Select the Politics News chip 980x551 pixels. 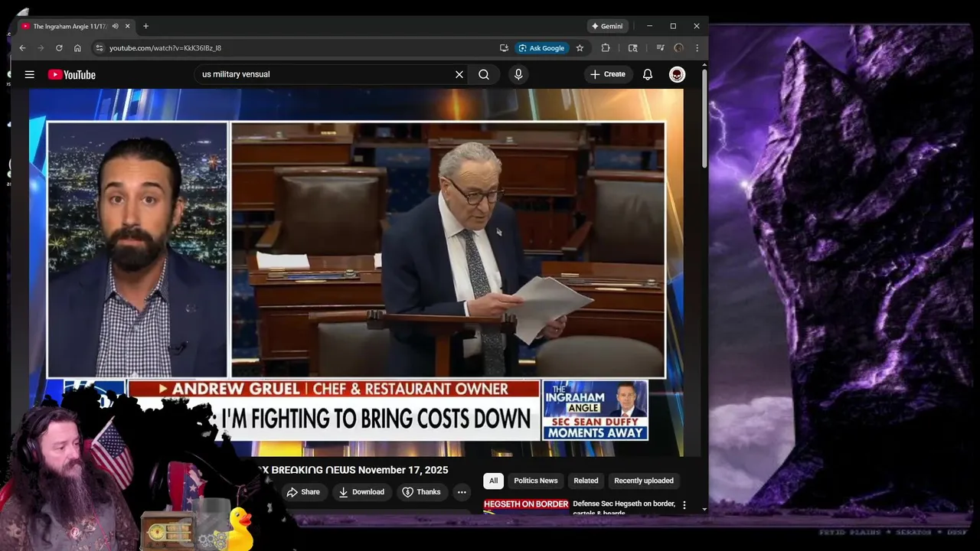pos(536,481)
